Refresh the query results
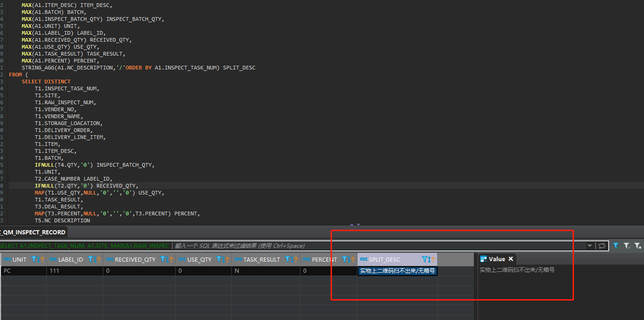 pos(601,245)
